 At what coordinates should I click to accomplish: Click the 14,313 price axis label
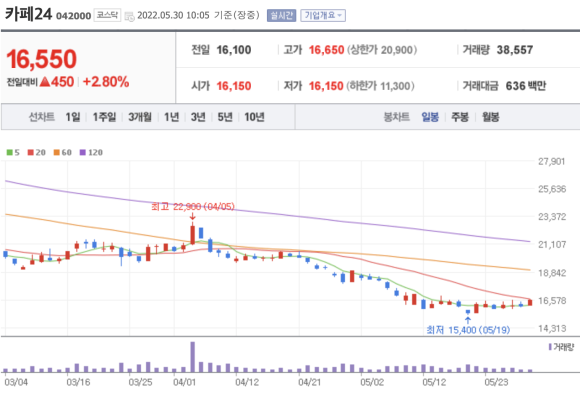552,329
